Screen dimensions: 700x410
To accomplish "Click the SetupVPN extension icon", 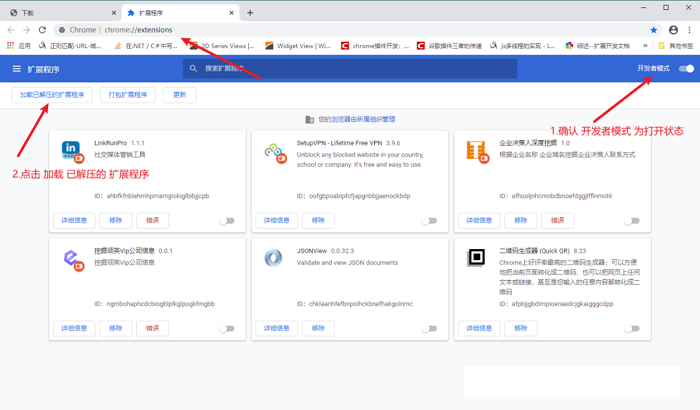I will (275, 153).
